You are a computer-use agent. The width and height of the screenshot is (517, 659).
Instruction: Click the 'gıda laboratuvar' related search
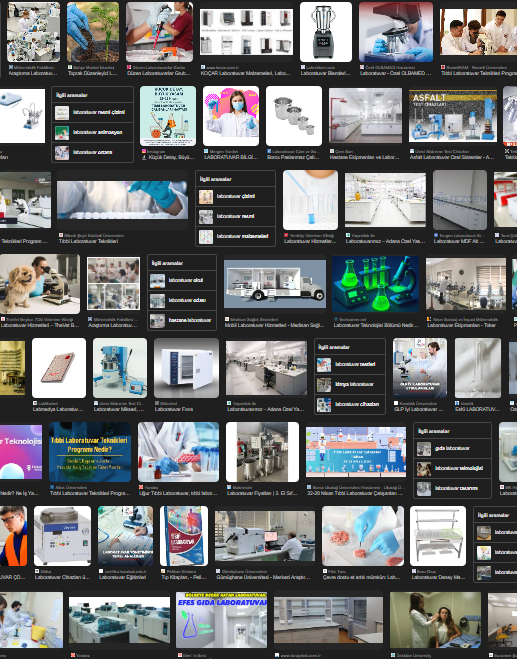pos(452,448)
